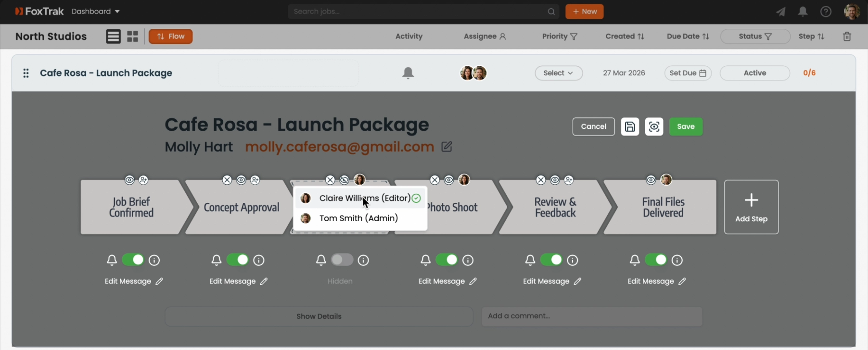Image resolution: width=868 pixels, height=350 pixels.
Task: Click info icon under Concept Approval
Action: (259, 260)
